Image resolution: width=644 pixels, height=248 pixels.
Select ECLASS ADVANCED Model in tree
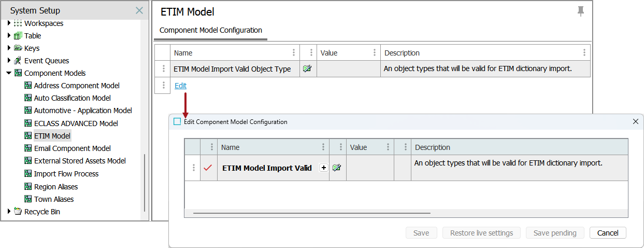point(76,123)
